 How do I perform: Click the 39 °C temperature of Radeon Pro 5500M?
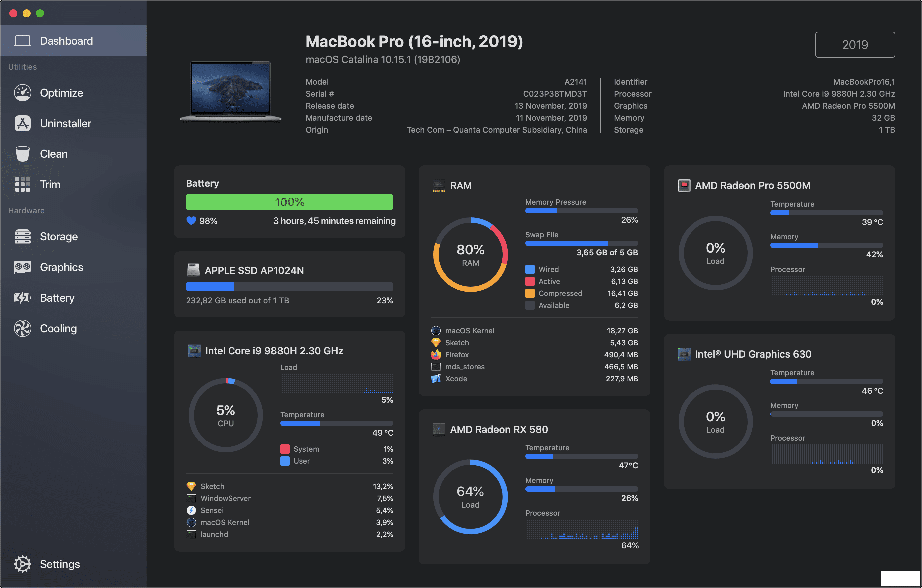coord(872,222)
